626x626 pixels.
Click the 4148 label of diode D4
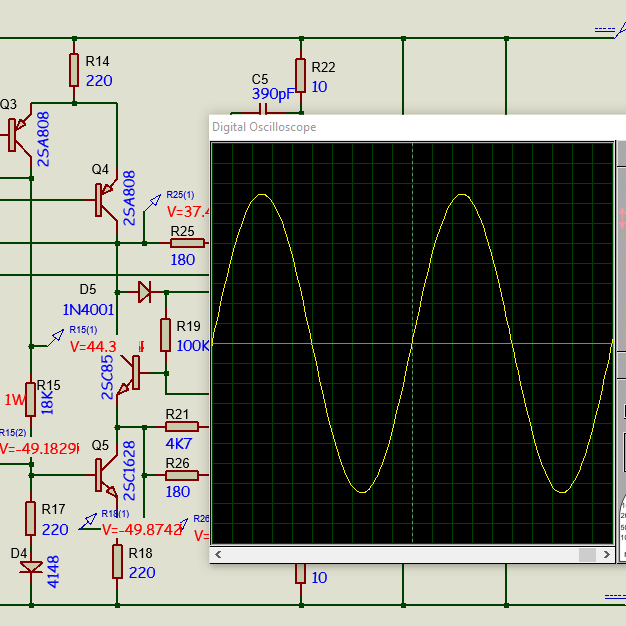53,572
